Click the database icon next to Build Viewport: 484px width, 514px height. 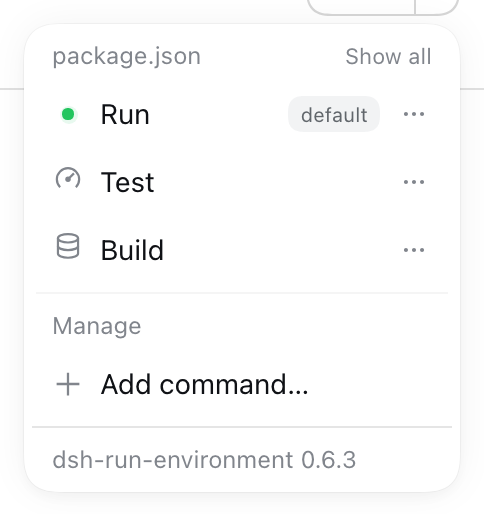pyautogui.click(x=68, y=246)
